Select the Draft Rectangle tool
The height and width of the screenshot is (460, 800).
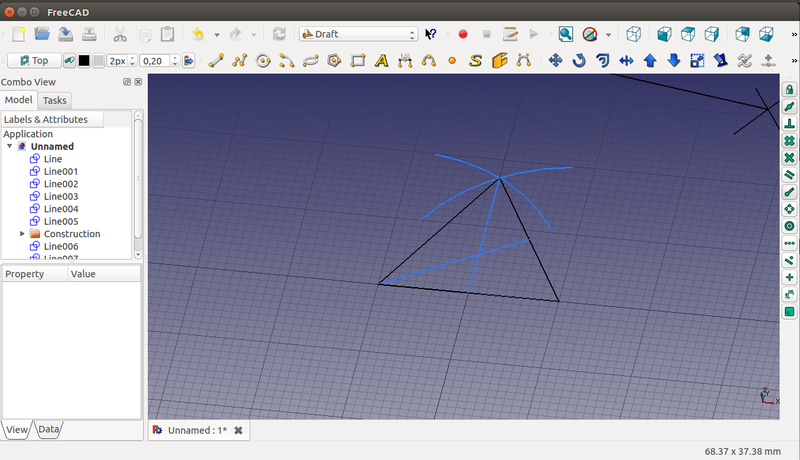click(358, 60)
